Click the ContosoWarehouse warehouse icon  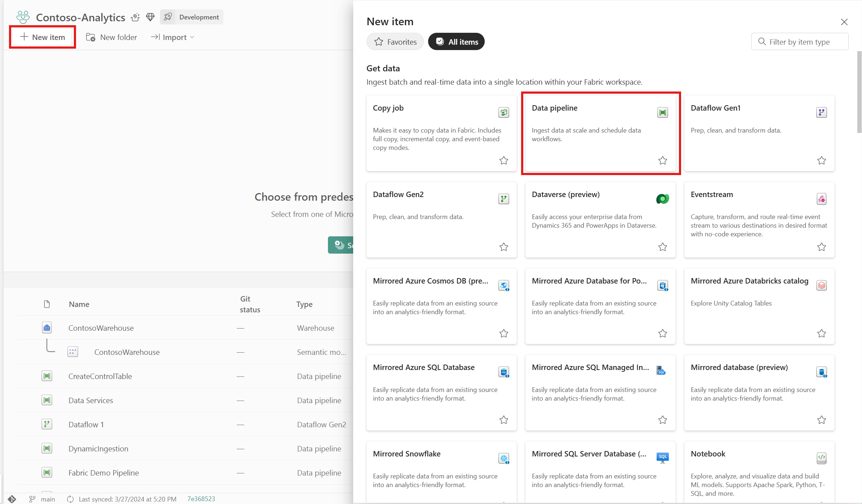47,327
